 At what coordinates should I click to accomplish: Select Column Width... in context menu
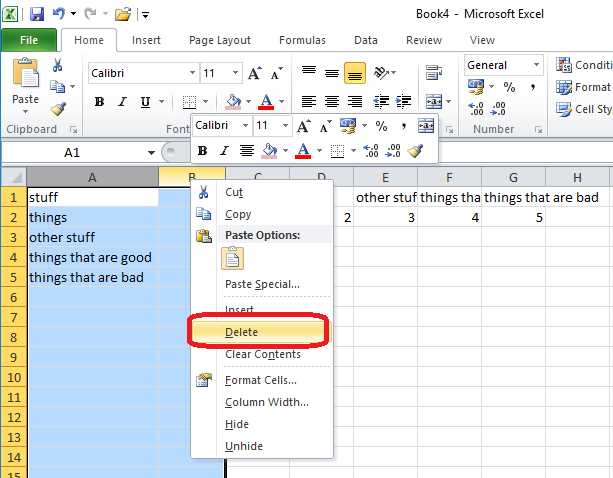266,402
